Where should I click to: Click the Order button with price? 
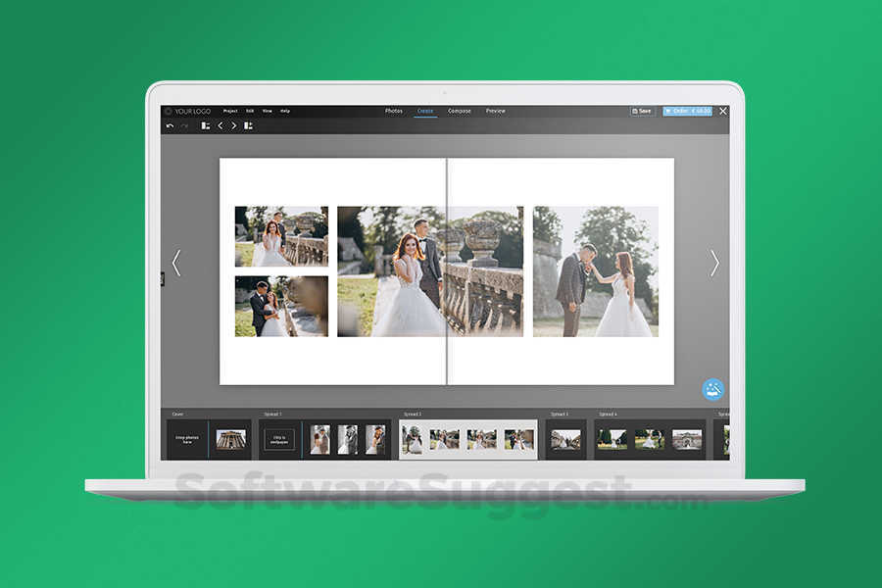tap(689, 111)
